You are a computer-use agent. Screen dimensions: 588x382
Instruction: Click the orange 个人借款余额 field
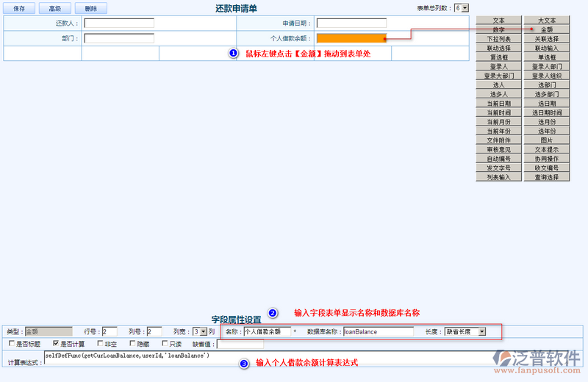point(351,38)
